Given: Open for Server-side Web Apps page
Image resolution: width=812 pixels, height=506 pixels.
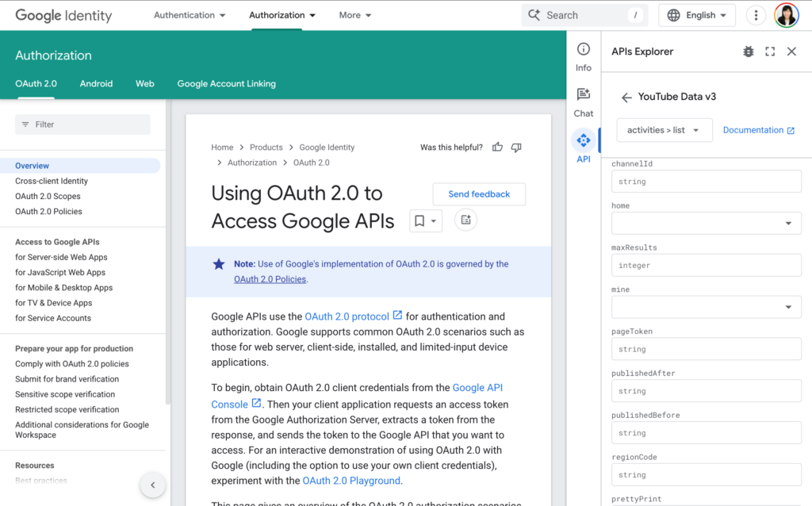Looking at the screenshot, I should (61, 257).
